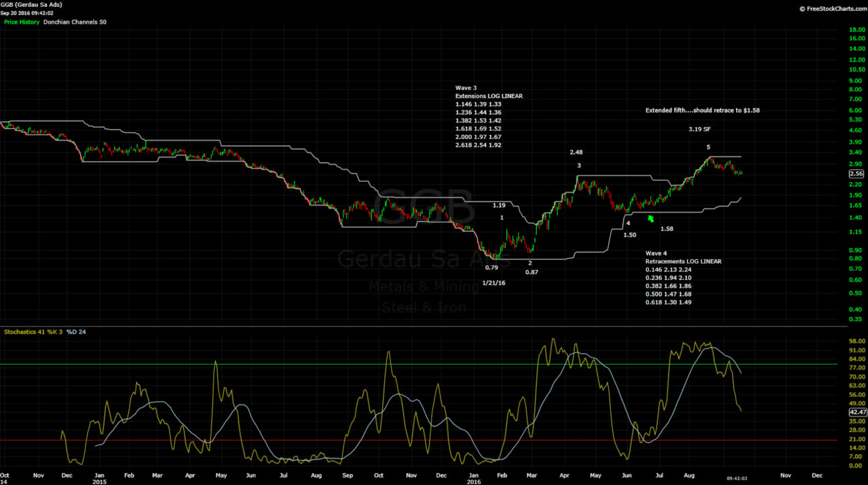The image size is (868, 485).
Task: Click the wave 5 label near the peak
Action: 708,146
